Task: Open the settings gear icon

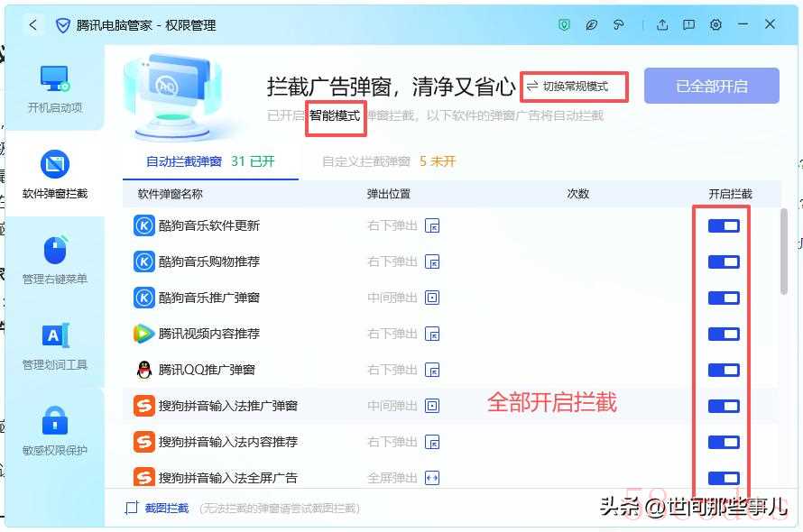Action: tap(716, 24)
